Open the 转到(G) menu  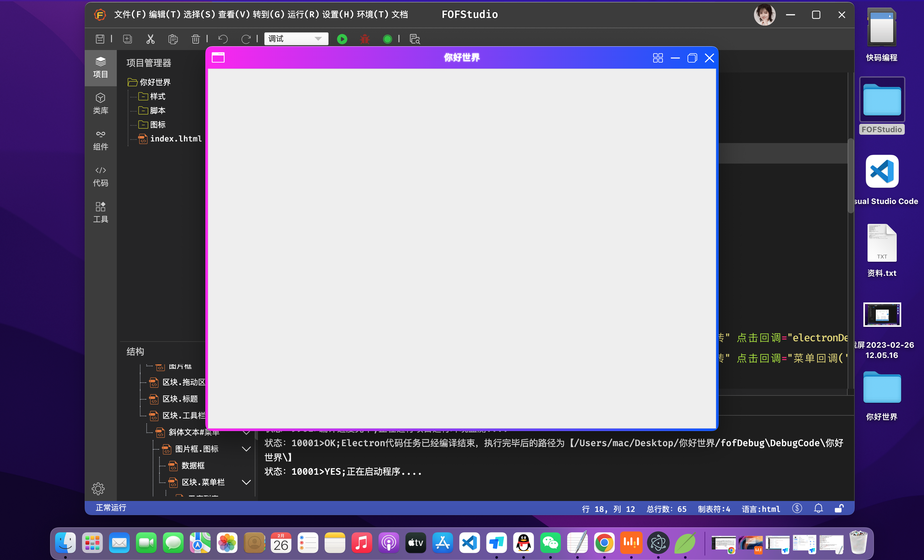[x=269, y=14]
